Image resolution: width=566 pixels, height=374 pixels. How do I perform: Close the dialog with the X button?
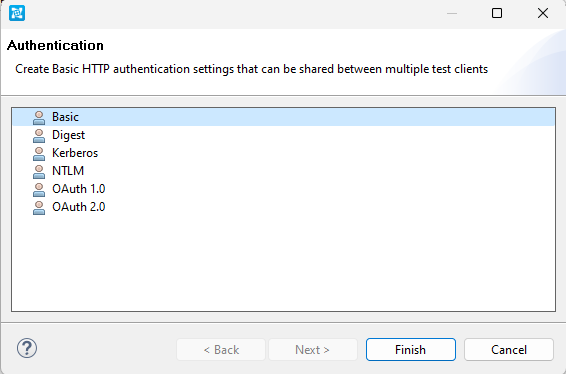543,13
